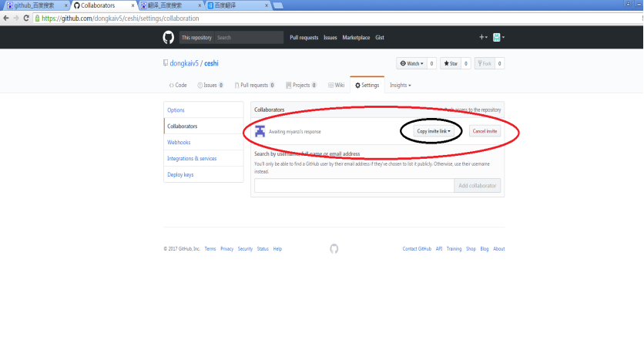Open the user avatar menu in header
This screenshot has width=644, height=354.
coord(498,38)
